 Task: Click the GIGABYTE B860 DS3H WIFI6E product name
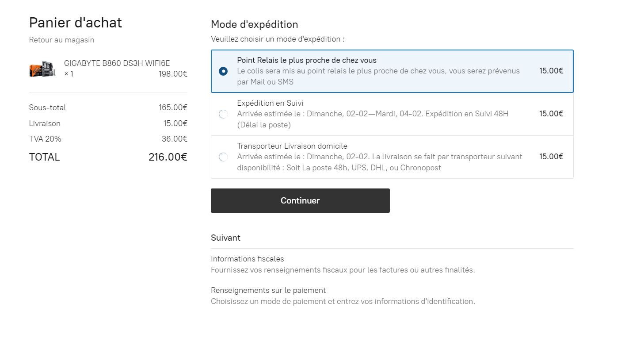117,63
